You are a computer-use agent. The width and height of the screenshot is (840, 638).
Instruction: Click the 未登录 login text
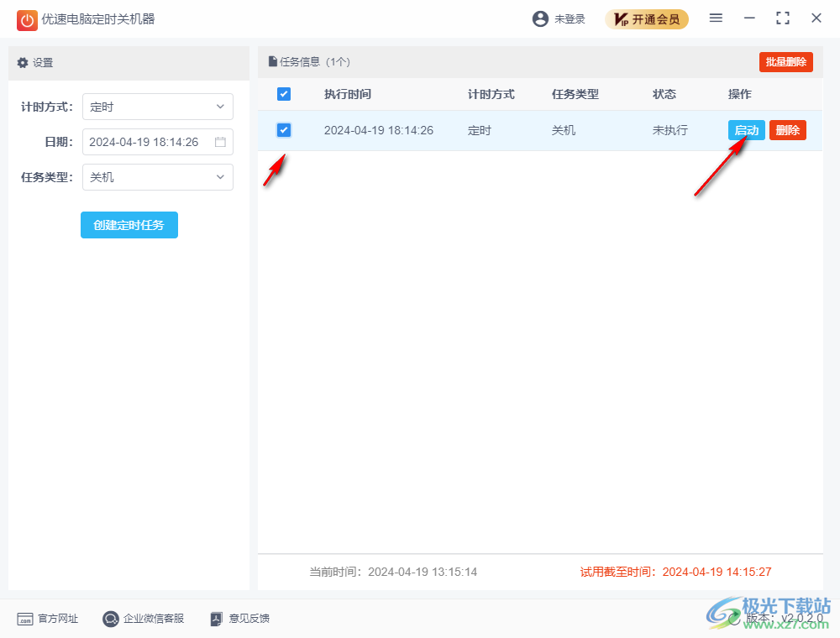click(x=570, y=19)
